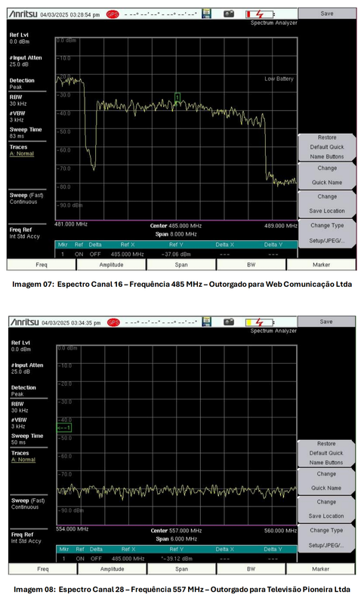
Task: Click 'Spectrum Analyzer' label in Imagem 07 screenshot
Action: coord(274,23)
